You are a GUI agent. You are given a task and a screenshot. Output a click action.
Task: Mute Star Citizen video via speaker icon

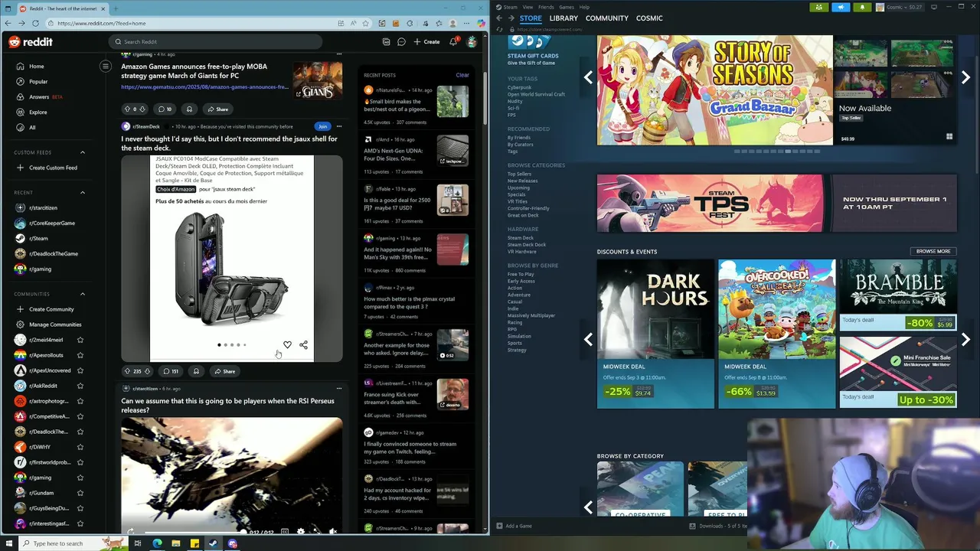[x=332, y=531]
